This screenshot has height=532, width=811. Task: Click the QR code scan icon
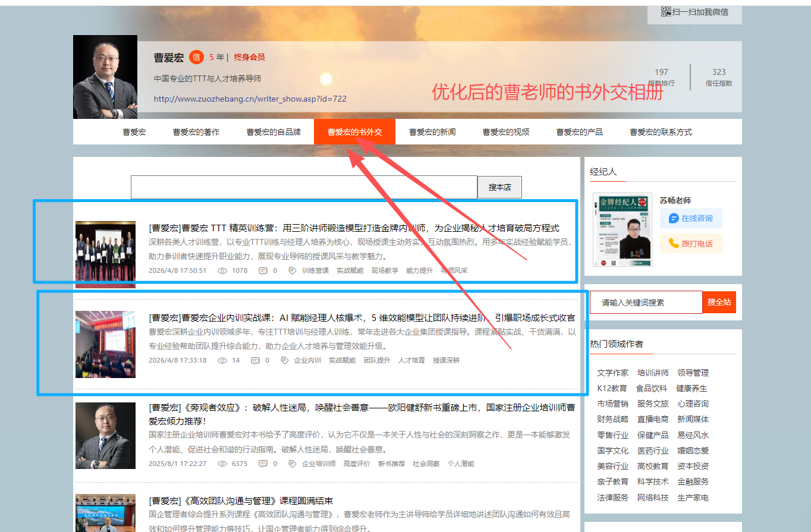tap(666, 11)
